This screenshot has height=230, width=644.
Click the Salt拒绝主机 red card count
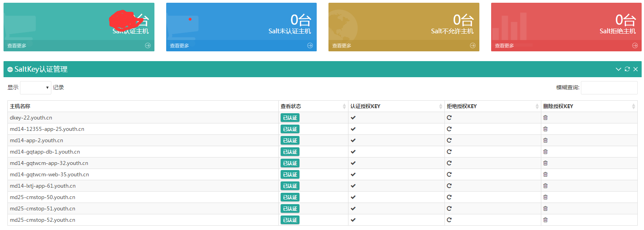(626, 20)
